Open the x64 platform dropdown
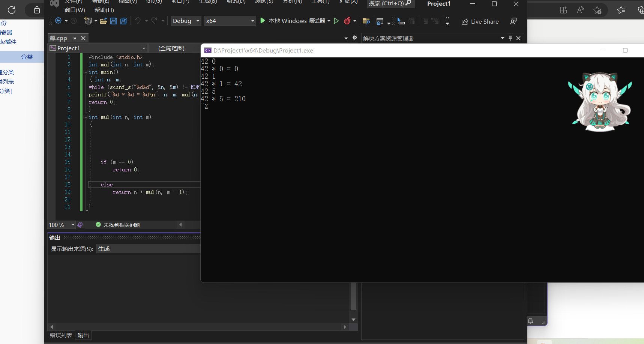The height and width of the screenshot is (344, 644). [x=230, y=21]
